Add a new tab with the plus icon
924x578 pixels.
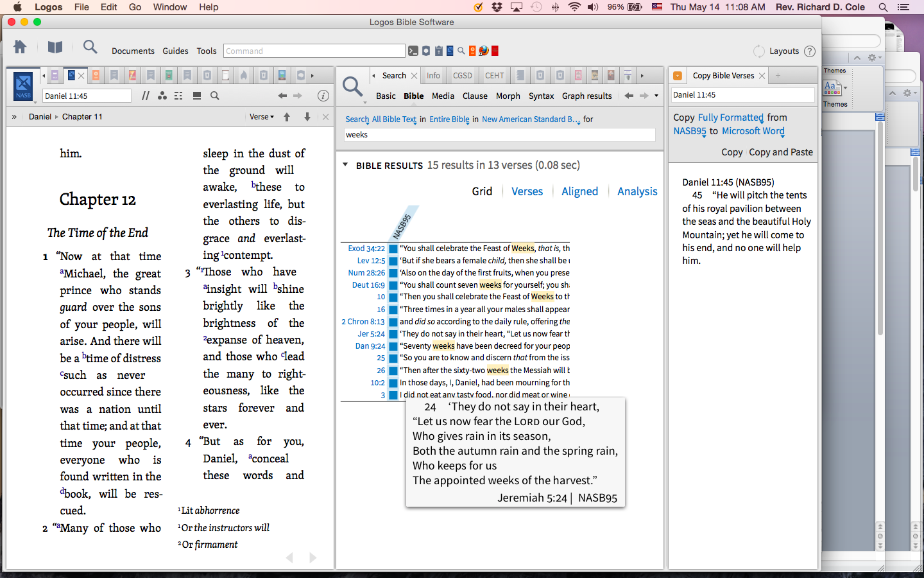(x=778, y=76)
